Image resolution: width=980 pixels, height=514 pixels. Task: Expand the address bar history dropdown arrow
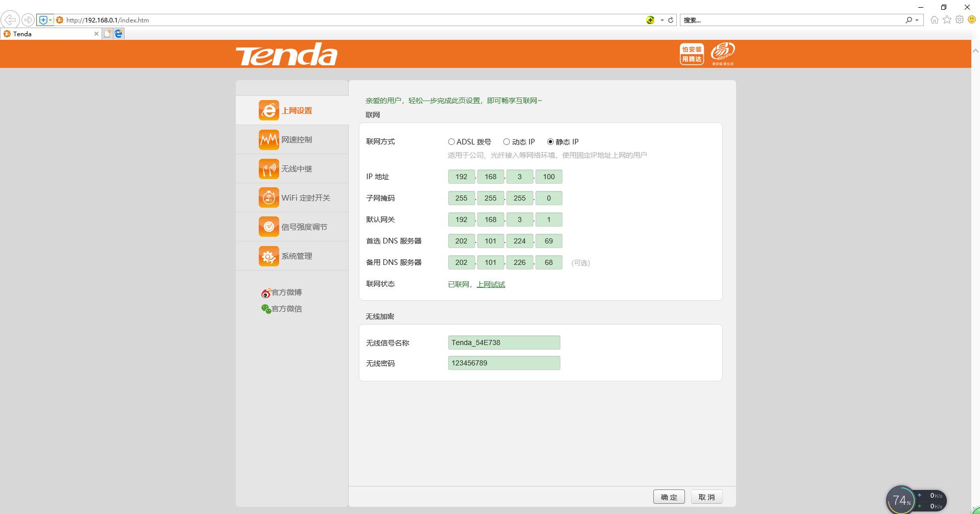[662, 20]
